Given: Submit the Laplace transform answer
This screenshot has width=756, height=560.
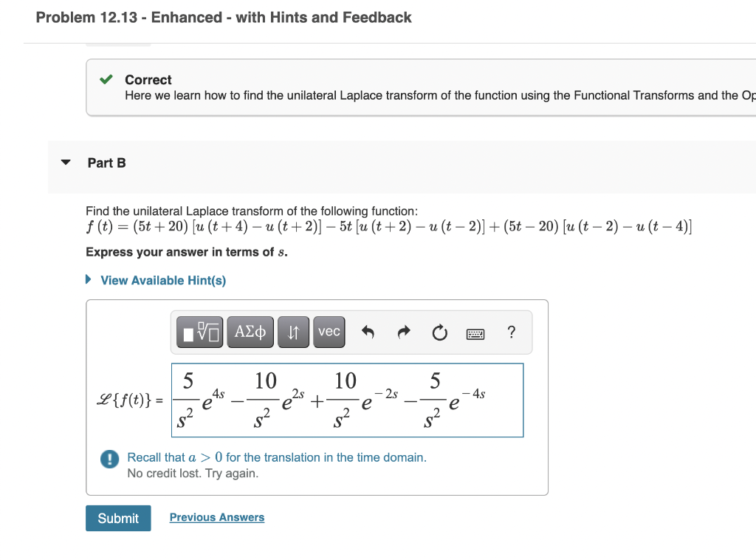Looking at the screenshot, I should coord(118,518).
